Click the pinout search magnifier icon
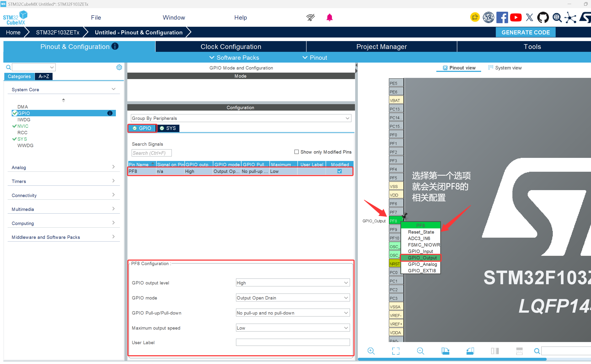This screenshot has height=364, width=591. click(x=537, y=351)
